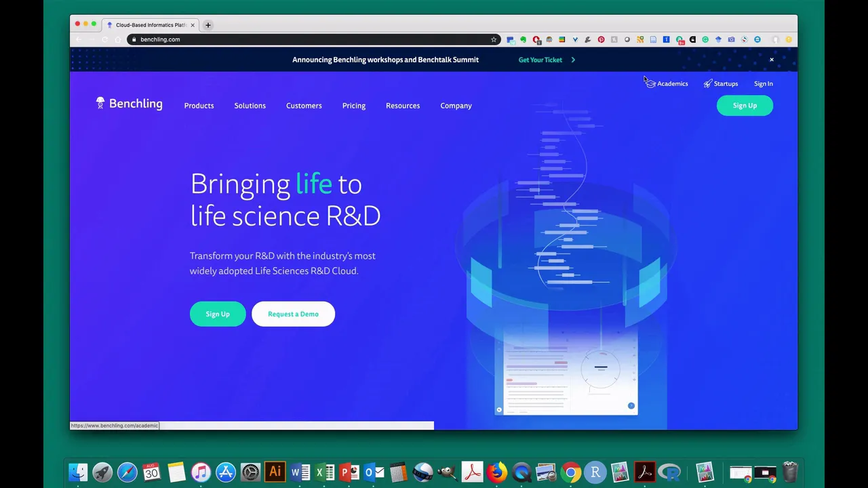Close the announcement banner
This screenshot has height=488, width=868.
(771, 60)
